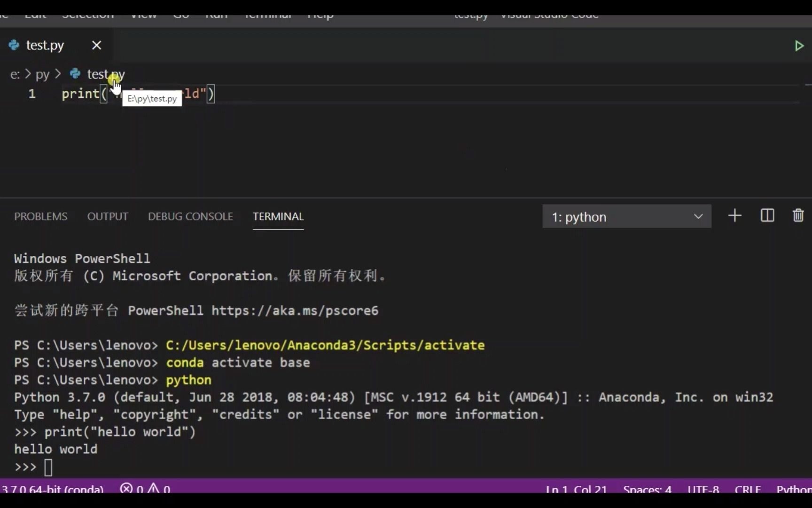The image size is (812, 508).
Task: Open a new terminal with plus icon
Action: (x=734, y=215)
